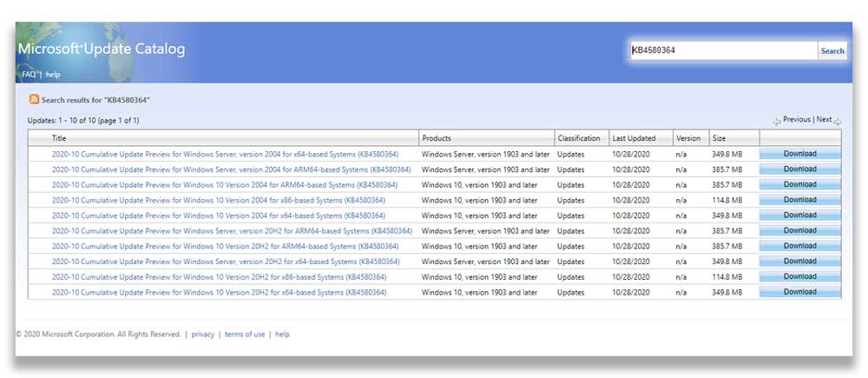Open Windows 10 Version 2004 x86 update link

click(x=219, y=200)
